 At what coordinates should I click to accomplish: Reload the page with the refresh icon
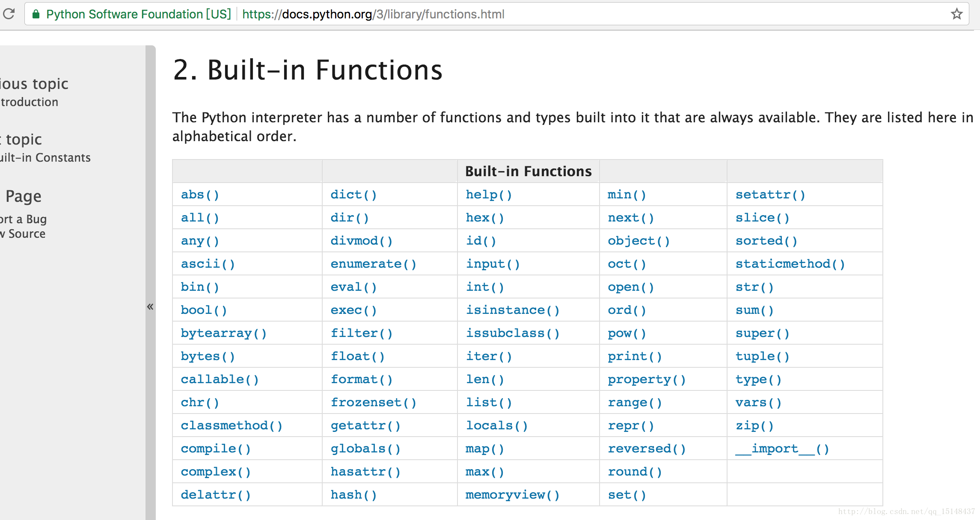point(9,14)
